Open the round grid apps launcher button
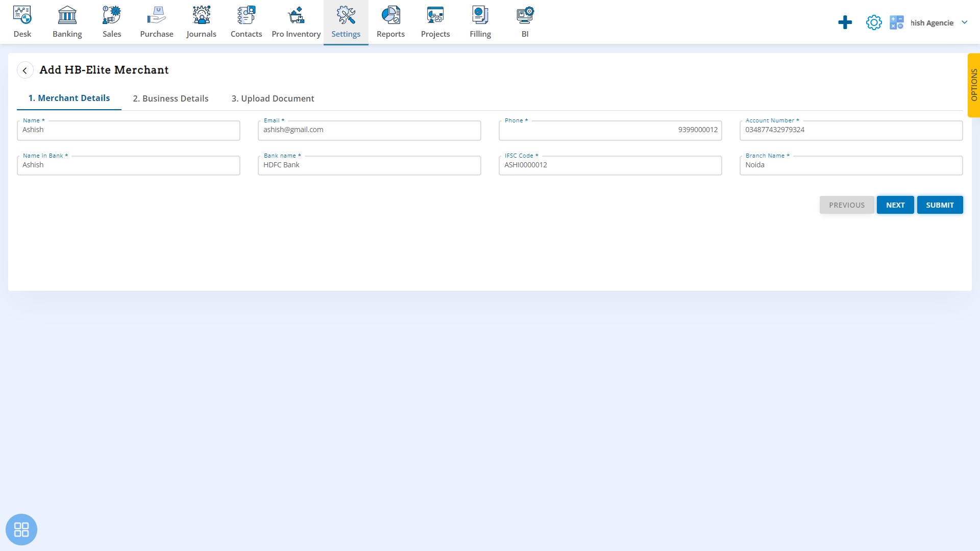Image resolution: width=980 pixels, height=551 pixels. tap(21, 530)
